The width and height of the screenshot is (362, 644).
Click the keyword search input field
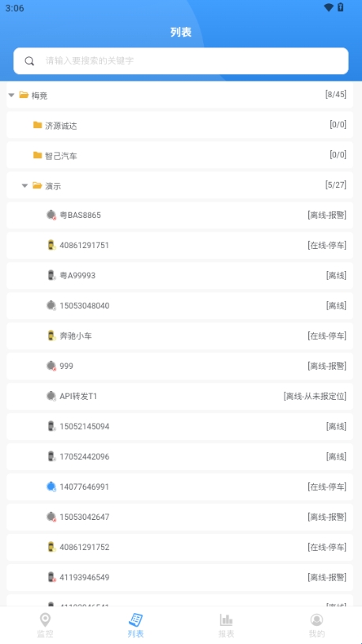[181, 61]
